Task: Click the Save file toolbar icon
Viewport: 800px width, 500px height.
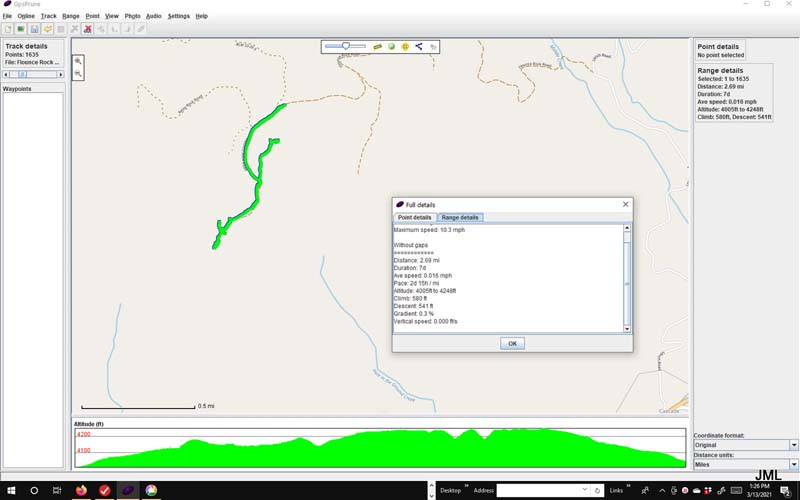Action: pos(33,29)
